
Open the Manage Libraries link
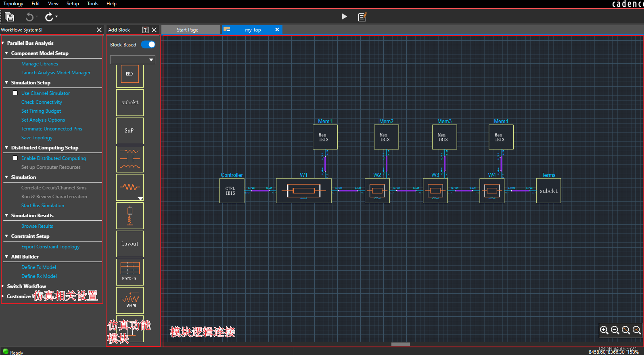click(x=40, y=64)
